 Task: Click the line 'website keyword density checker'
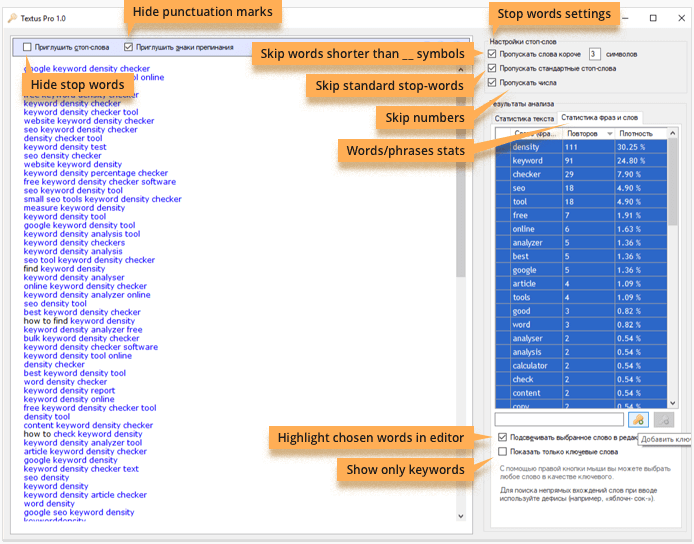tap(89, 121)
